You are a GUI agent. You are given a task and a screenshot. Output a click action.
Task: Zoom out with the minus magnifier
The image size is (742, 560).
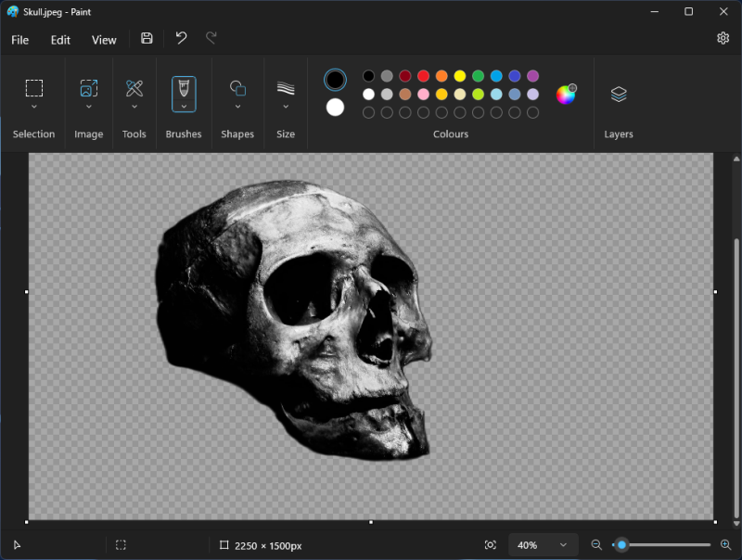pos(596,545)
